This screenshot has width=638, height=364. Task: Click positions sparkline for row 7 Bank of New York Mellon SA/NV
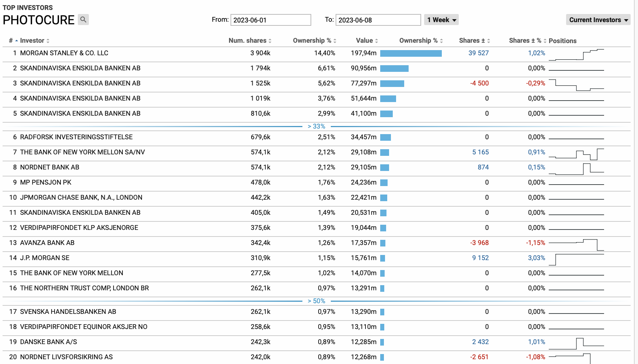tap(576, 154)
